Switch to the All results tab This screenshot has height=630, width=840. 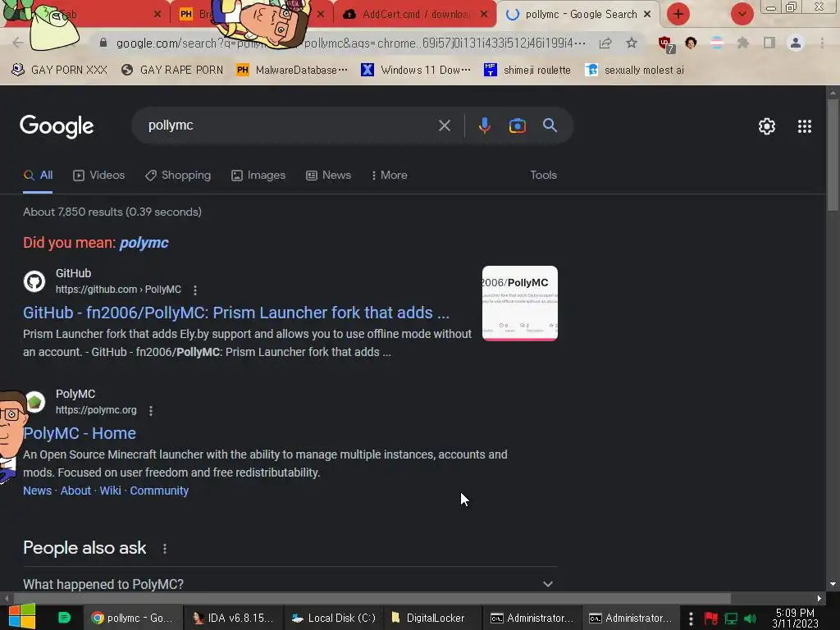click(x=38, y=176)
